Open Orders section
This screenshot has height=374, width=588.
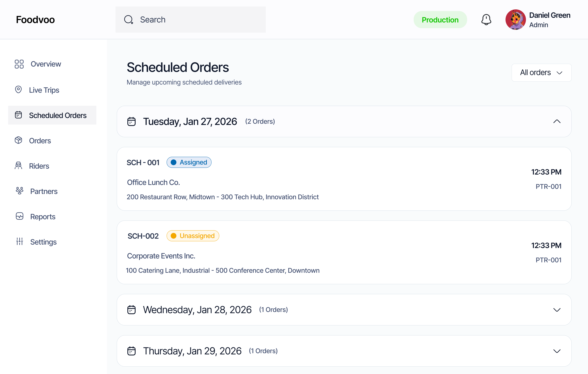pos(40,141)
